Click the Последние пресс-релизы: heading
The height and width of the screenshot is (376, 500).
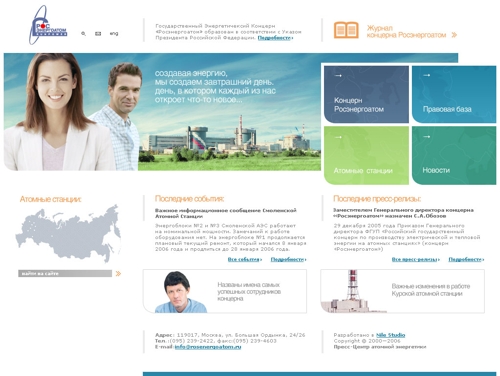[x=377, y=199]
